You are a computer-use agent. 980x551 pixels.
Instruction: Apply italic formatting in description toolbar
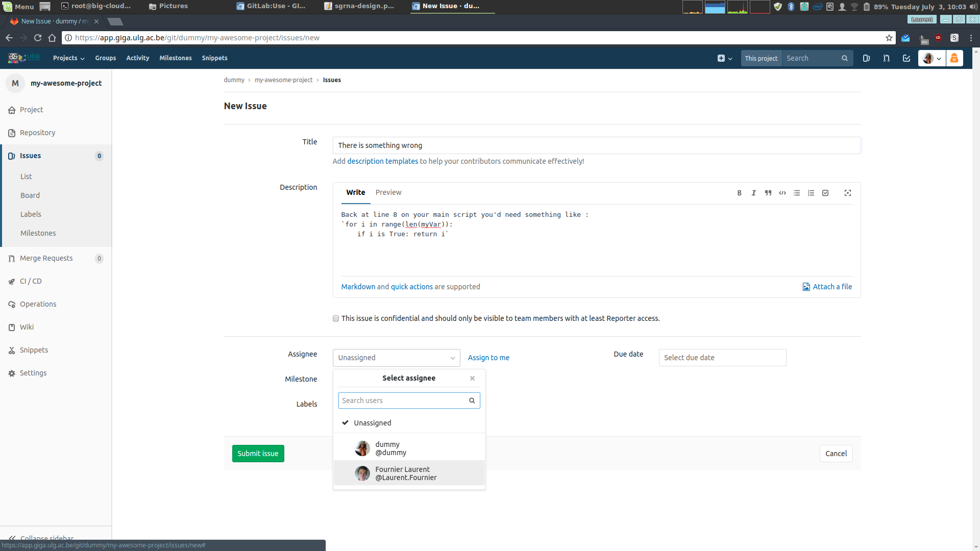coord(753,193)
